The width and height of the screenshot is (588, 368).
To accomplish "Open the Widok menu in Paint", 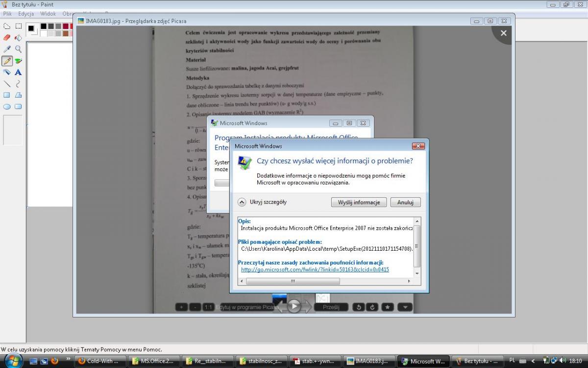I will tap(48, 14).
